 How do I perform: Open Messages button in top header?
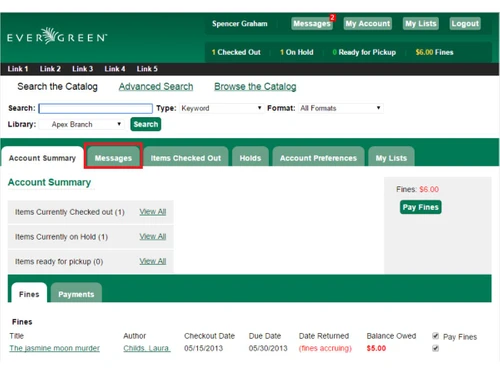point(312,24)
